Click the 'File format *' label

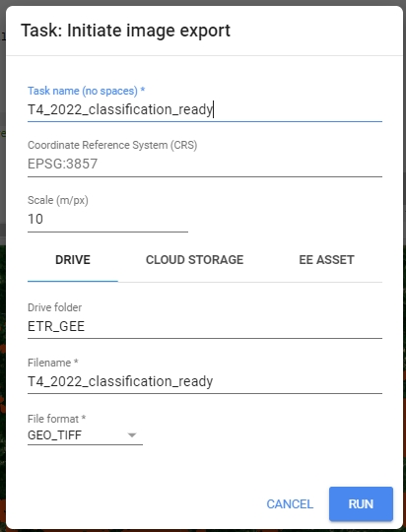pyautogui.click(x=57, y=419)
